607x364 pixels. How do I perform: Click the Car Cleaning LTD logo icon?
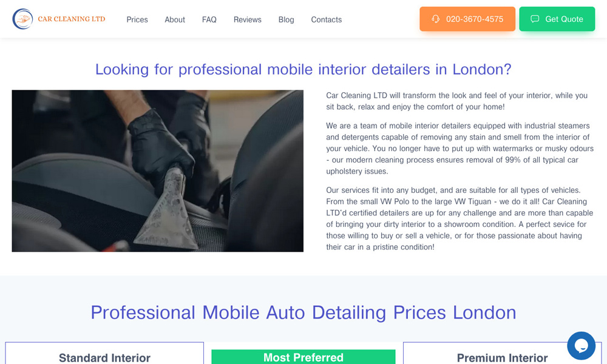click(x=22, y=19)
